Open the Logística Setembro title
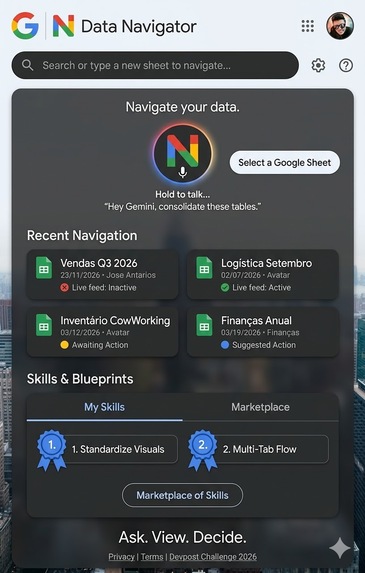The image size is (365, 573). point(266,263)
